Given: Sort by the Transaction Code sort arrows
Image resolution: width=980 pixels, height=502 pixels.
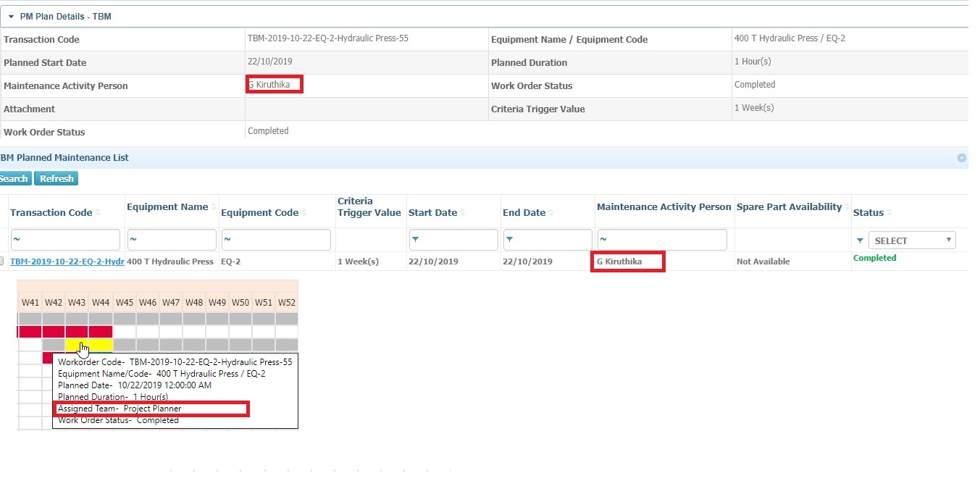Looking at the screenshot, I should 98,213.
